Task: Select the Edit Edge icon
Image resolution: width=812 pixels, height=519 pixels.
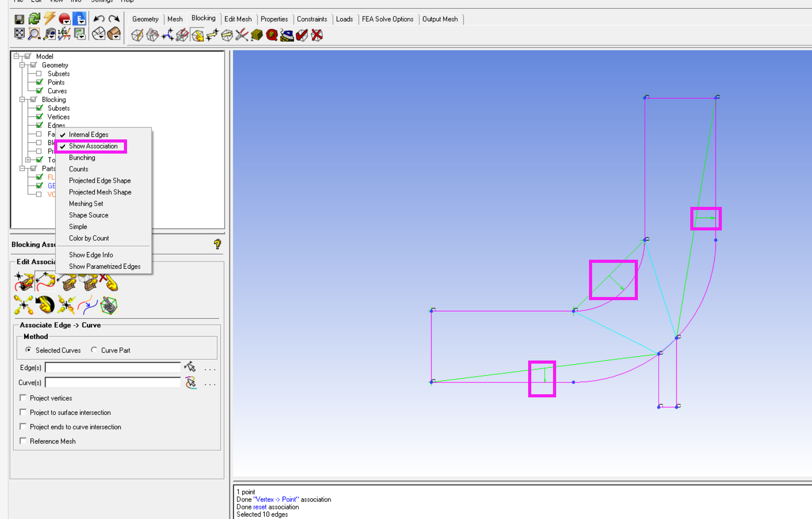Action: (242, 35)
